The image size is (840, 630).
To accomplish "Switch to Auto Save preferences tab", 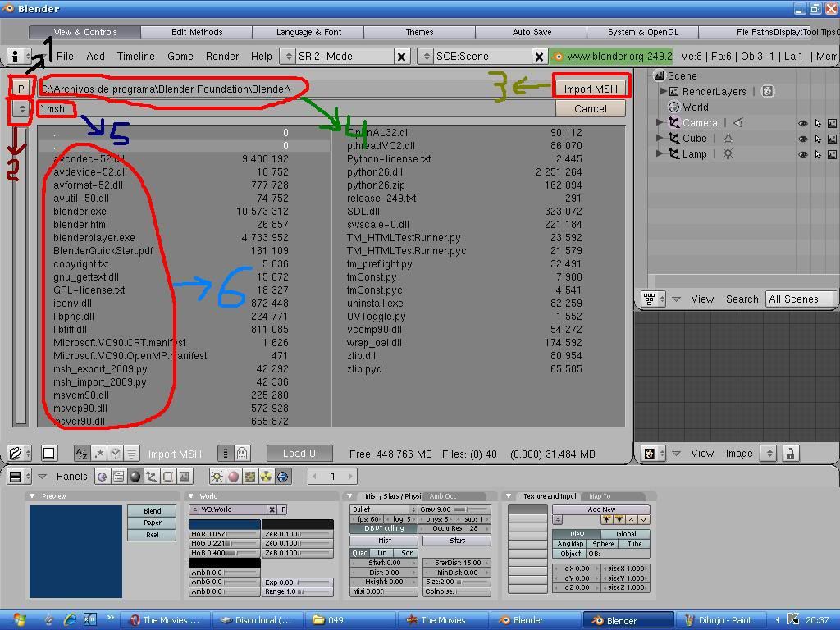I will 532,32.
